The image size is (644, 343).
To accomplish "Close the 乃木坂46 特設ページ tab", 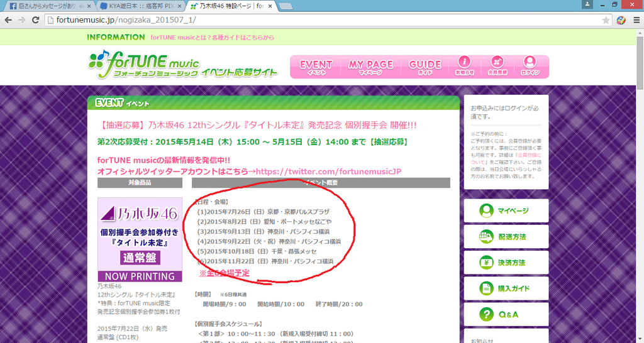I will coord(270,6).
